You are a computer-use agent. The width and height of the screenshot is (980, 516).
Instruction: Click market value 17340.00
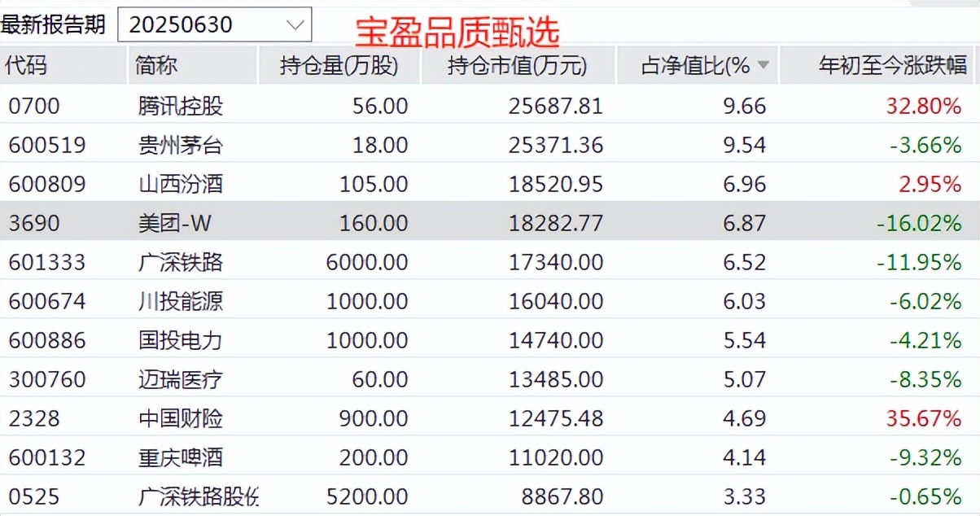[x=556, y=262]
